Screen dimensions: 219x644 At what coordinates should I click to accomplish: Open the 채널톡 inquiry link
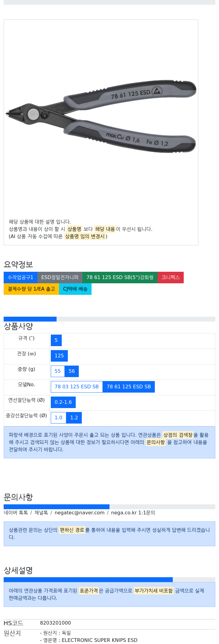tap(41, 513)
